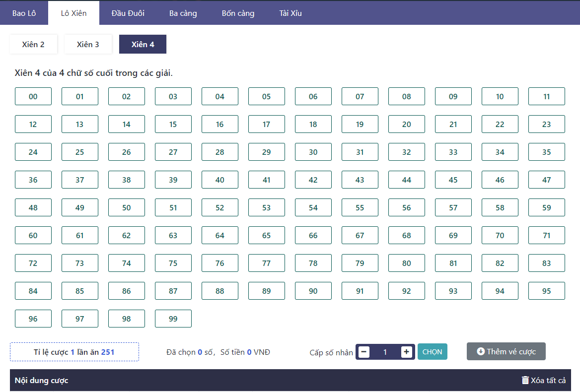Click the Tỉ lệ cược odds box
580x392 pixels.
click(74, 352)
